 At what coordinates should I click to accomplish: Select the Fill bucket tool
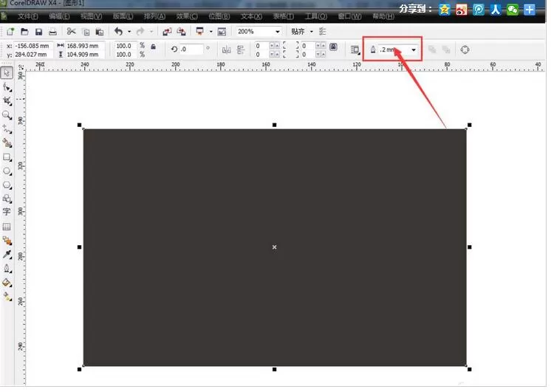click(x=7, y=283)
